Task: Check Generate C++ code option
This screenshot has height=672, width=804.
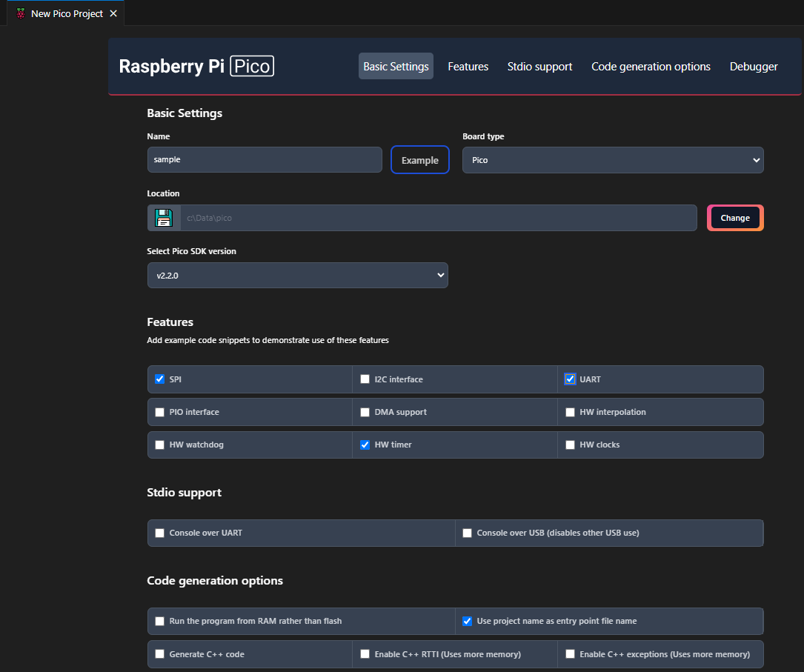Action: tap(159, 654)
